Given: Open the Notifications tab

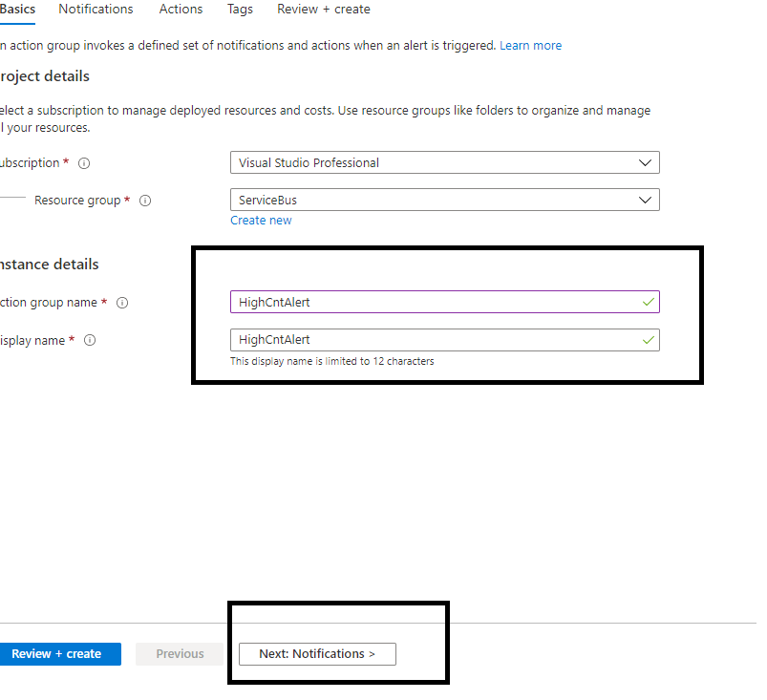Looking at the screenshot, I should click(96, 10).
